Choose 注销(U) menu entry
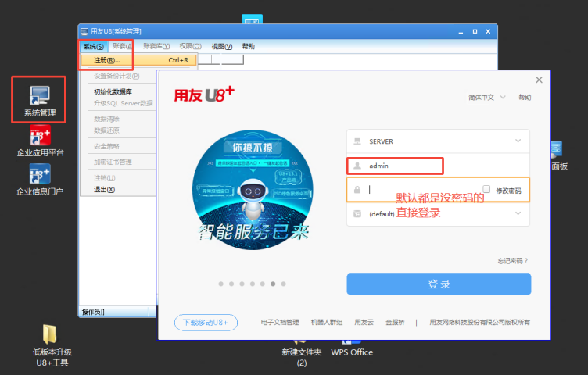Image resolution: width=588 pixels, height=375 pixels. [105, 178]
